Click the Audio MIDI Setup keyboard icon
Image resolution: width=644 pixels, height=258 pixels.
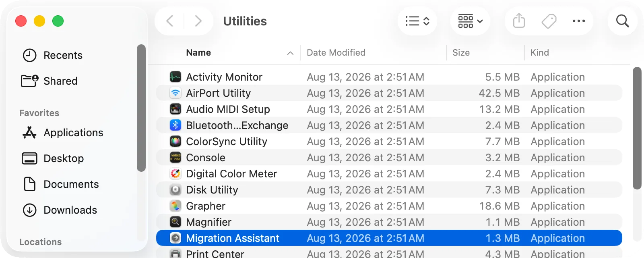[175, 109]
